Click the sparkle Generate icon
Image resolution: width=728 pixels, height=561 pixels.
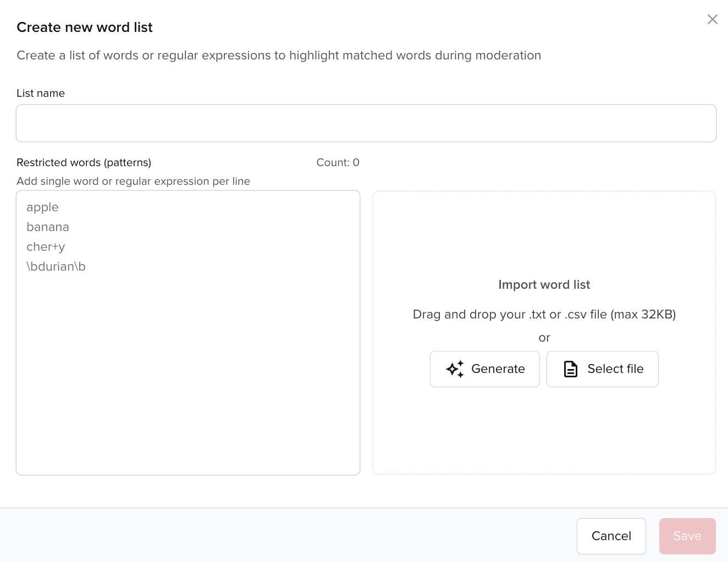[x=454, y=369]
